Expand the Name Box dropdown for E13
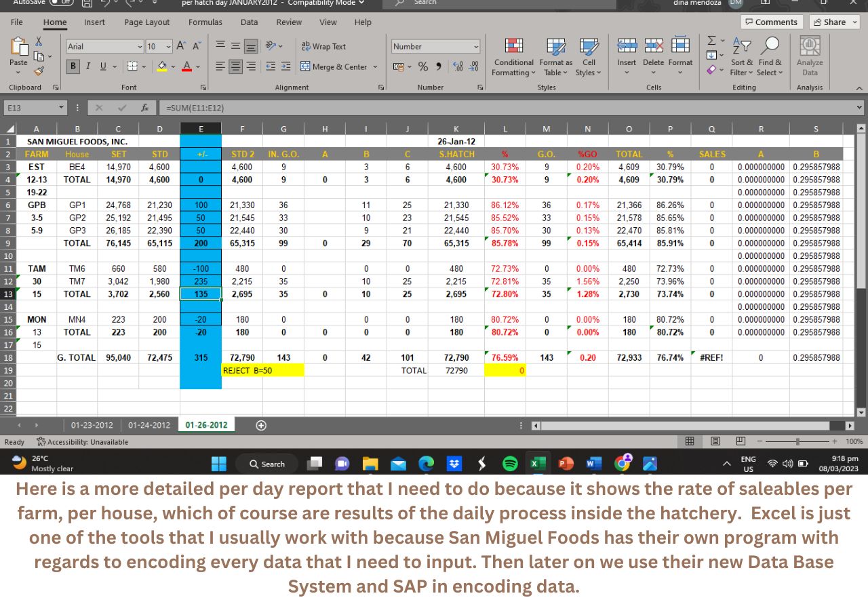868x600 pixels. (61, 108)
